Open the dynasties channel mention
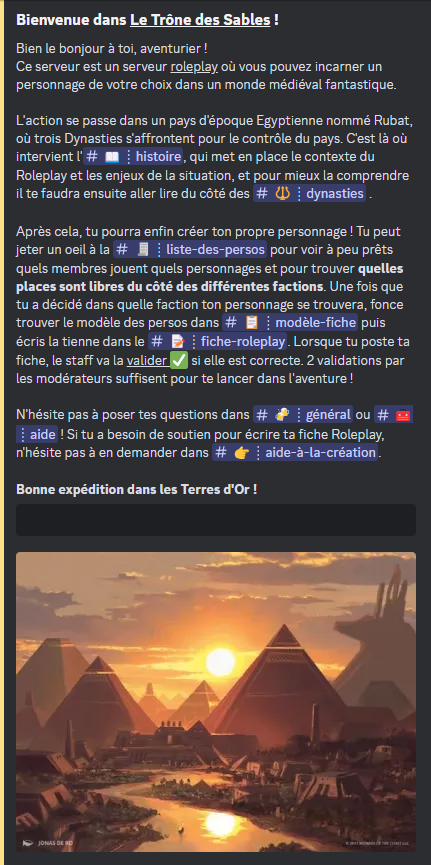Screen dimensions: 431x865 (x=310, y=194)
